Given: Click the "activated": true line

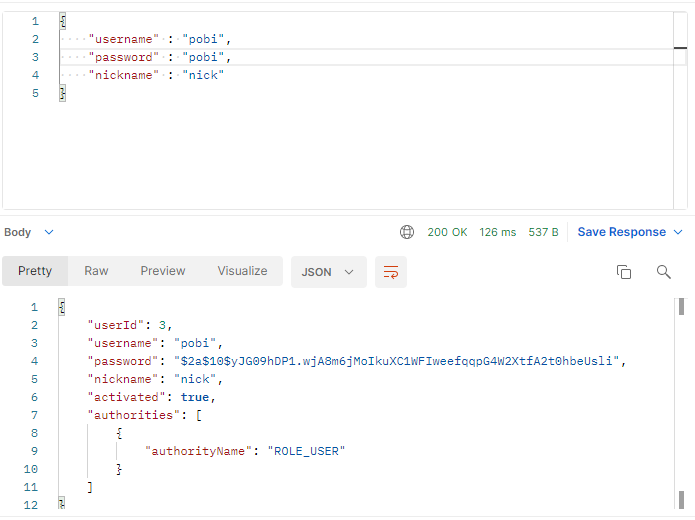Looking at the screenshot, I should point(151,397).
